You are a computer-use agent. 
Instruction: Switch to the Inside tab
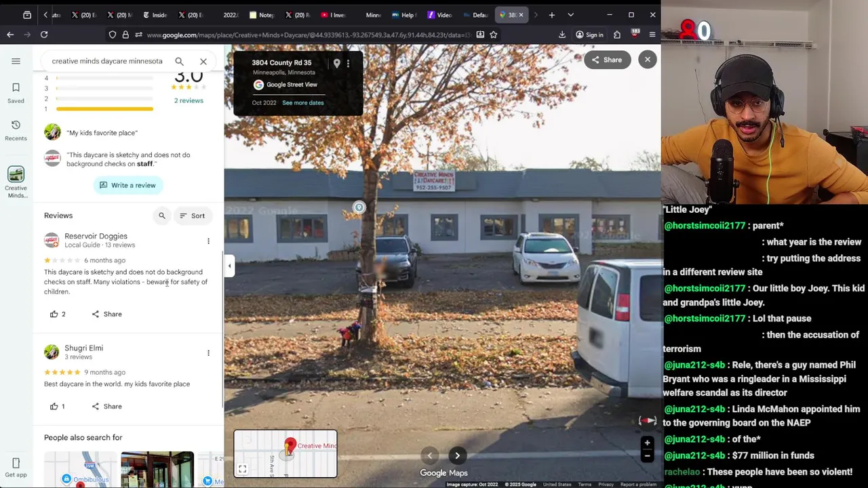pyautogui.click(x=155, y=15)
